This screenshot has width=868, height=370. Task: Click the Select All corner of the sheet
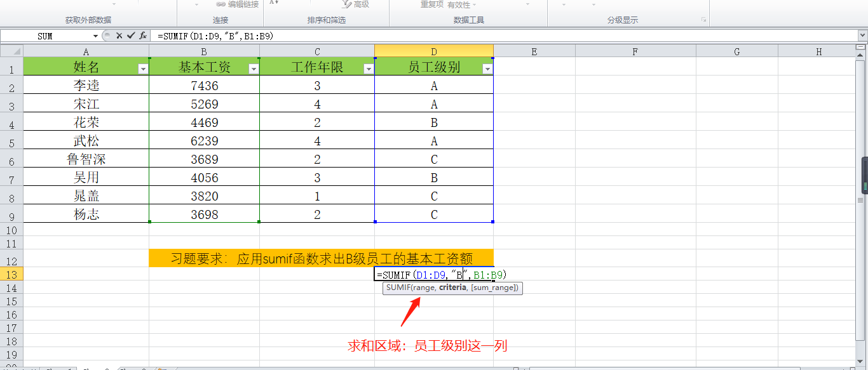pos(11,51)
